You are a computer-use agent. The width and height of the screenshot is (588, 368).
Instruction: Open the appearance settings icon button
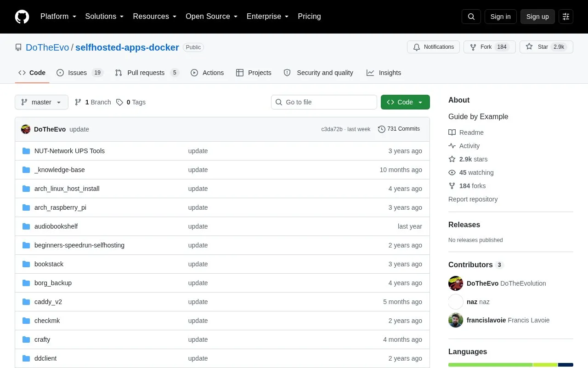[x=566, y=17]
